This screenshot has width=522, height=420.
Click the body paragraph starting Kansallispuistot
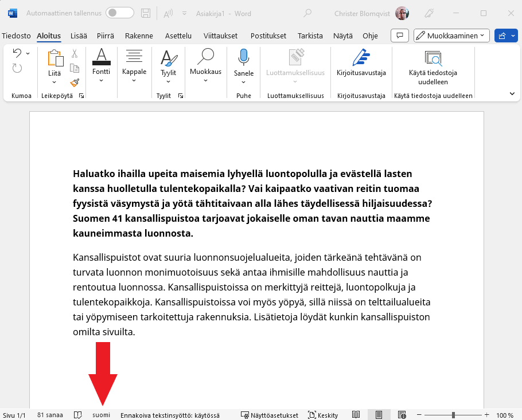(252, 295)
